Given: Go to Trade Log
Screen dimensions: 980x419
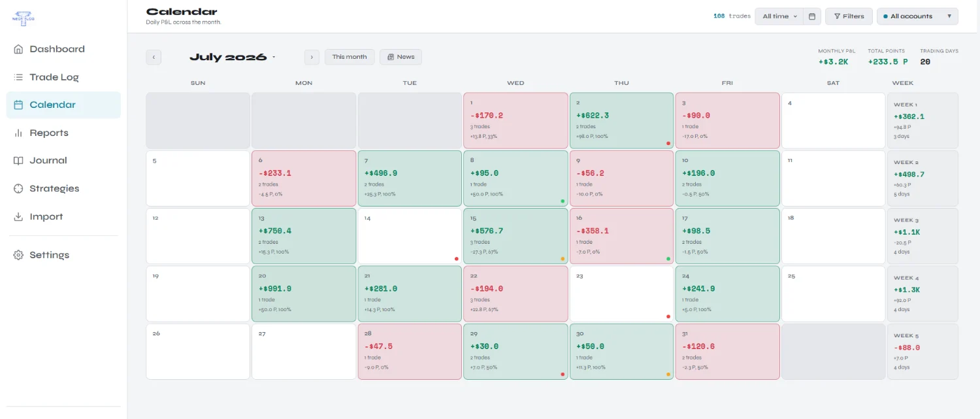Looking at the screenshot, I should coord(63,77).
